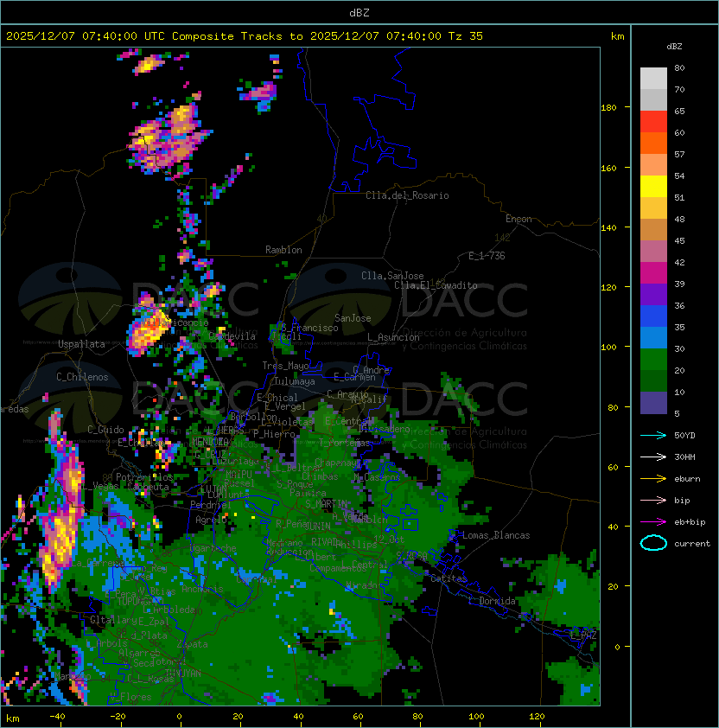Click the 'Tz 35' threshold text in header
The height and width of the screenshot is (728, 719).
[x=466, y=36]
